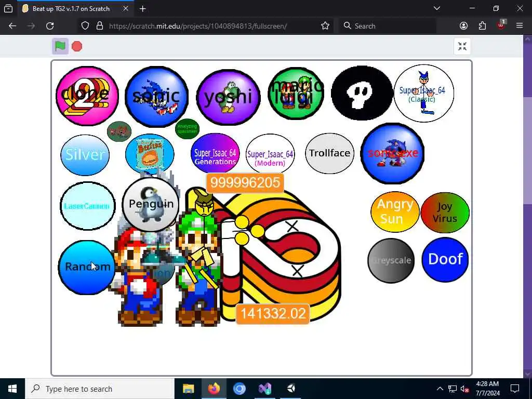Open Unity from the taskbar
The width and height of the screenshot is (532, 399).
pos(291,389)
